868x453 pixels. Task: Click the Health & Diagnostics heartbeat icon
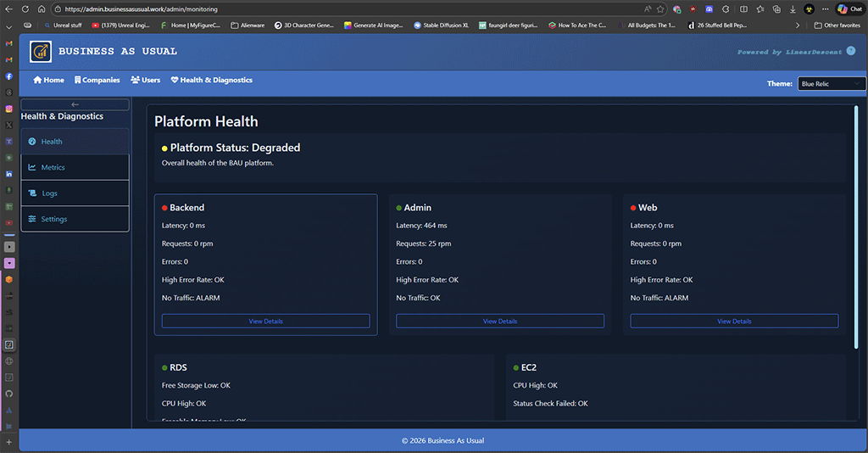175,81
